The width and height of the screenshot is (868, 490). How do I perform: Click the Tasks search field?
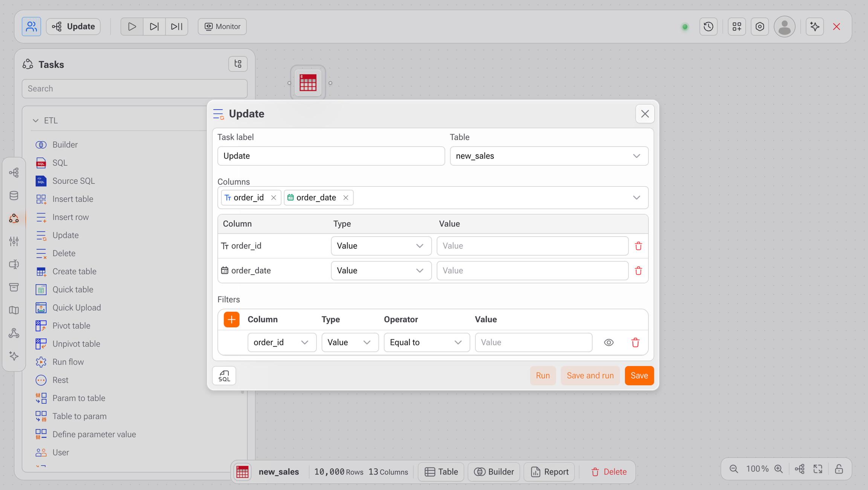[x=134, y=89]
